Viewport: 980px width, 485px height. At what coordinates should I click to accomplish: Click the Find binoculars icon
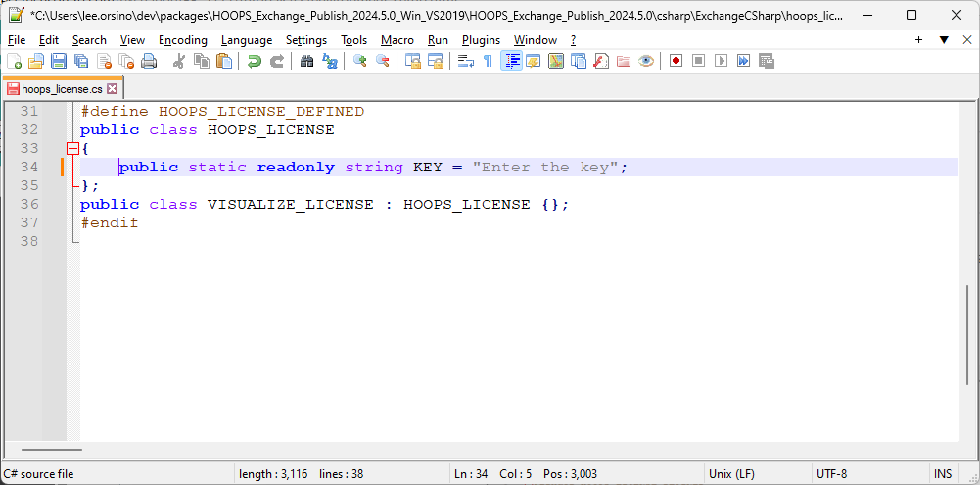(306, 61)
